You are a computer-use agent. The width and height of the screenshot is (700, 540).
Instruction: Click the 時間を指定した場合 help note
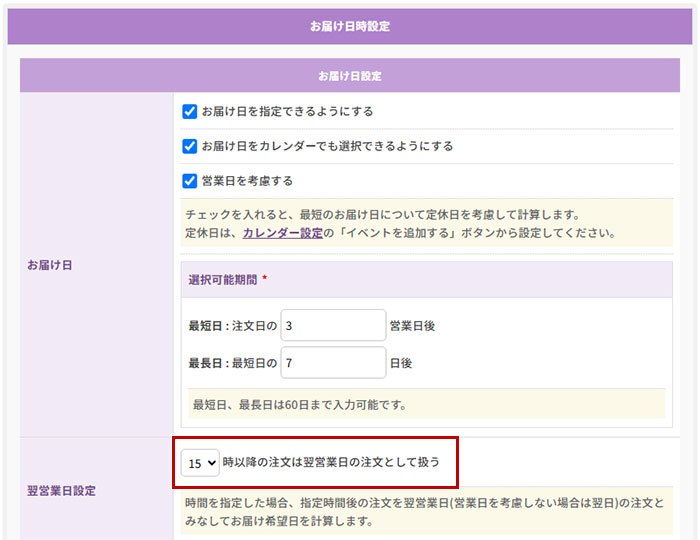coord(426,512)
